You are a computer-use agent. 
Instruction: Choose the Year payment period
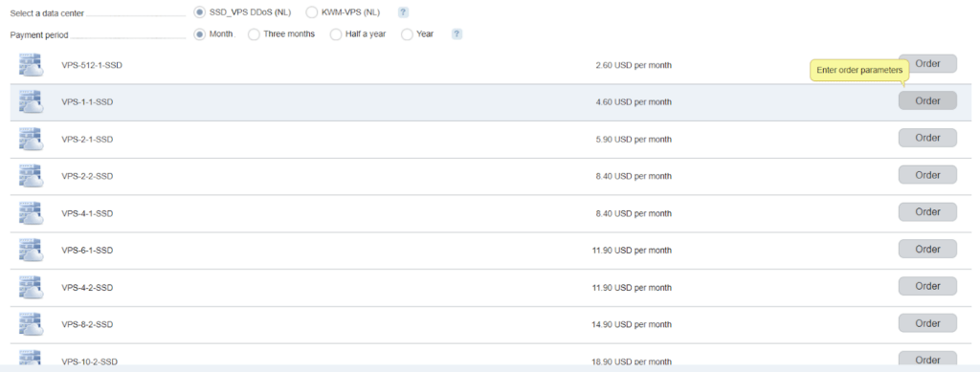point(407,34)
